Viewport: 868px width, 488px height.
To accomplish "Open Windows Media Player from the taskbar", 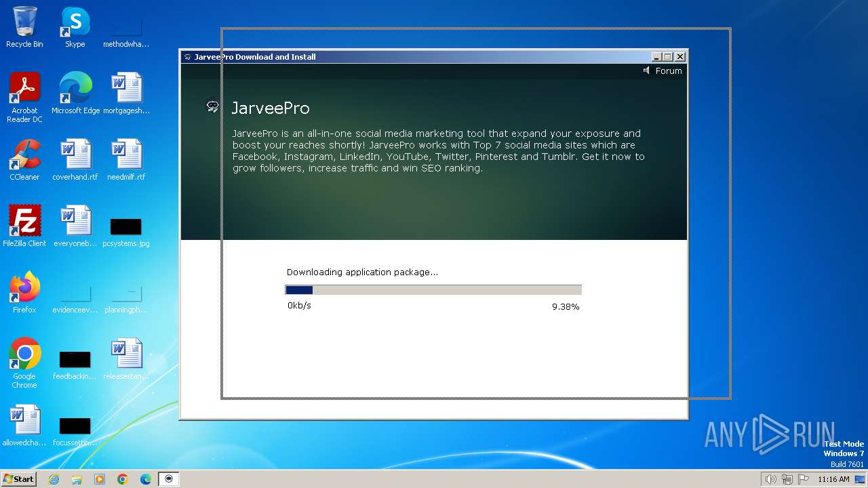I will click(100, 479).
